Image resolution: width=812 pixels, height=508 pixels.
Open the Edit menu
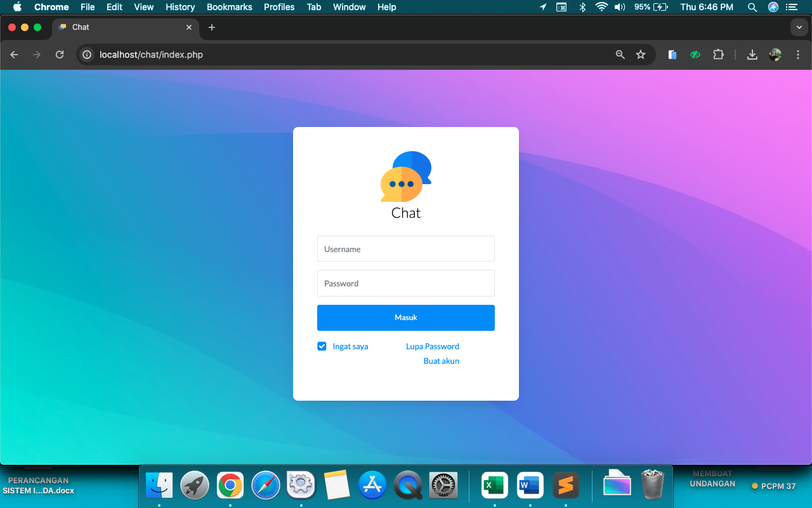pyautogui.click(x=115, y=7)
